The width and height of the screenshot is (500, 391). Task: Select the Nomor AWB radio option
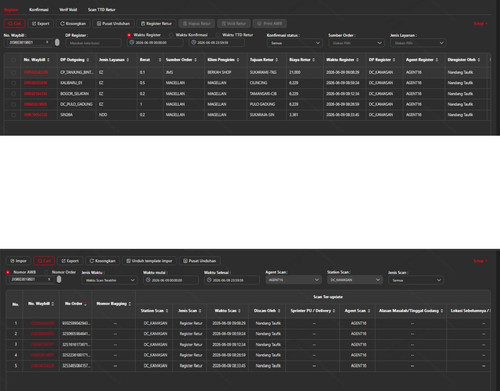(8, 272)
